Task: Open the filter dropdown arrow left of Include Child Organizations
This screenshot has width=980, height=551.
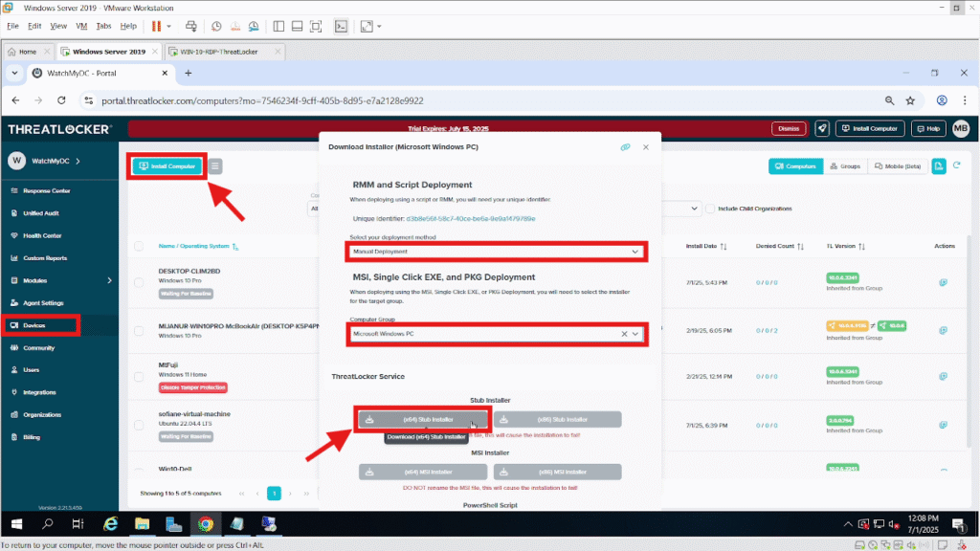Action: click(x=694, y=209)
